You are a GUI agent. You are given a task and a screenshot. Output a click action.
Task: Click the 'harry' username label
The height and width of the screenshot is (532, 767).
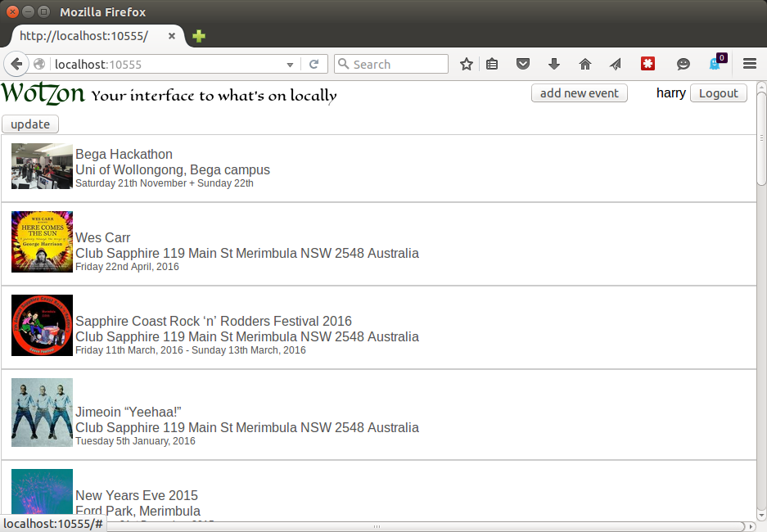[671, 93]
